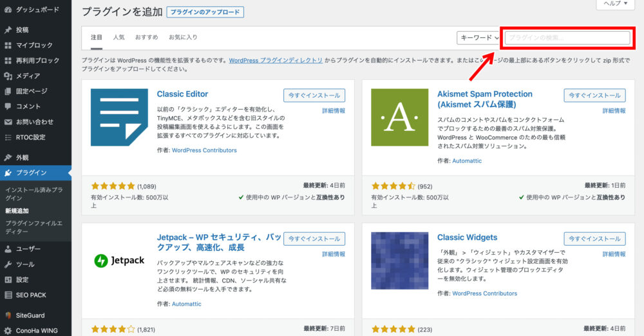Switch to the 人気 tab
Viewport: 644px width, 336px height.
[x=118, y=37]
